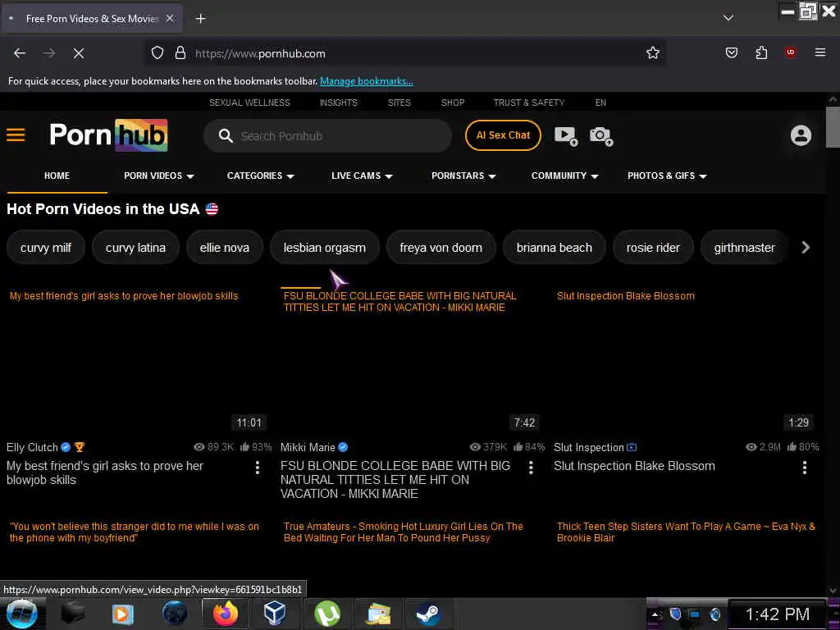This screenshot has width=840, height=630.
Task: List all open tabs
Action: point(728,18)
